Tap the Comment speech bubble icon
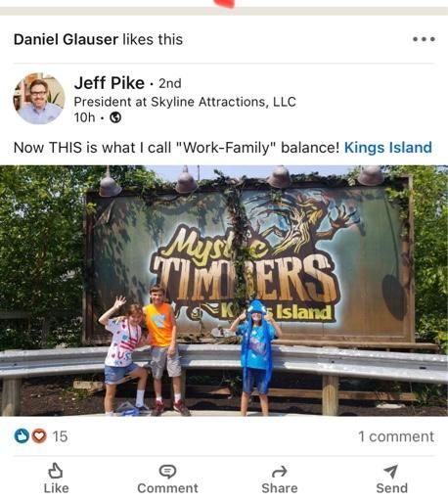The width and height of the screenshot is (448, 501). [167, 472]
